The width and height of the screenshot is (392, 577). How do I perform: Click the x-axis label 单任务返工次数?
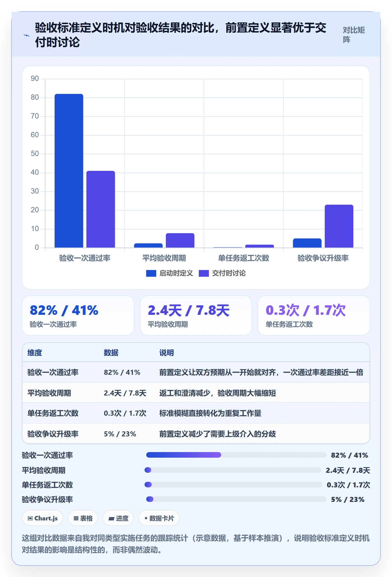(x=244, y=258)
